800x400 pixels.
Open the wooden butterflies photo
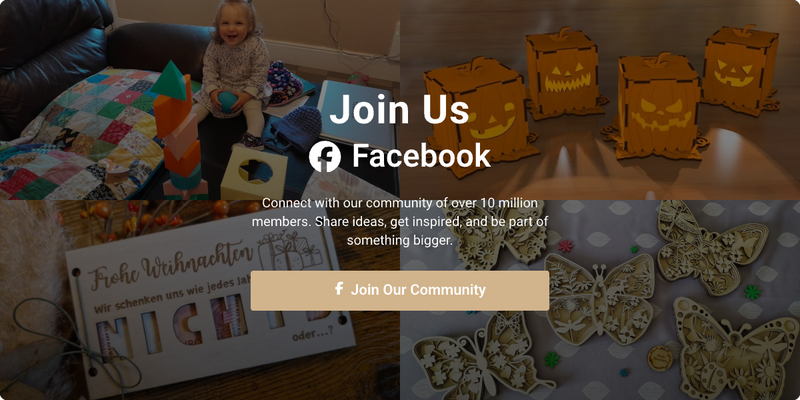(600, 300)
